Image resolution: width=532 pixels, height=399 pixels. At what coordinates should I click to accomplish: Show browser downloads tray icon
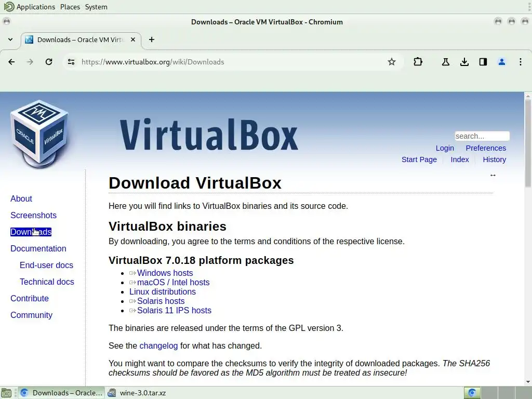tap(464, 62)
